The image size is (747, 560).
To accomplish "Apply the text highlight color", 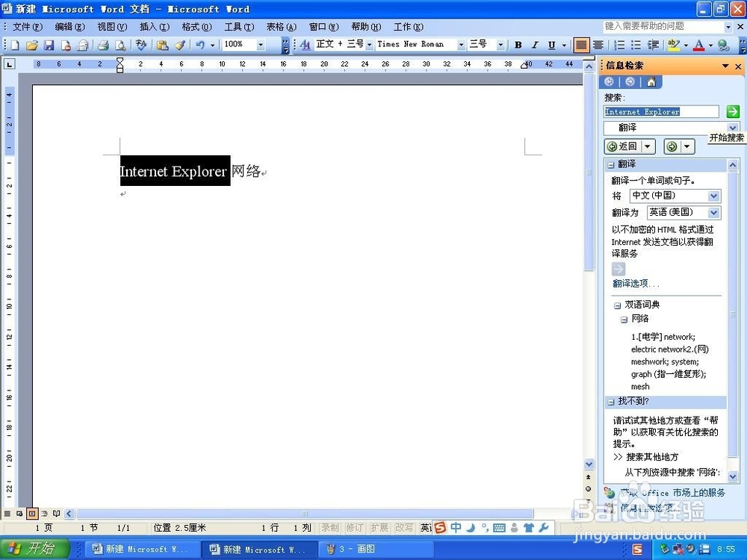I will coord(674,46).
